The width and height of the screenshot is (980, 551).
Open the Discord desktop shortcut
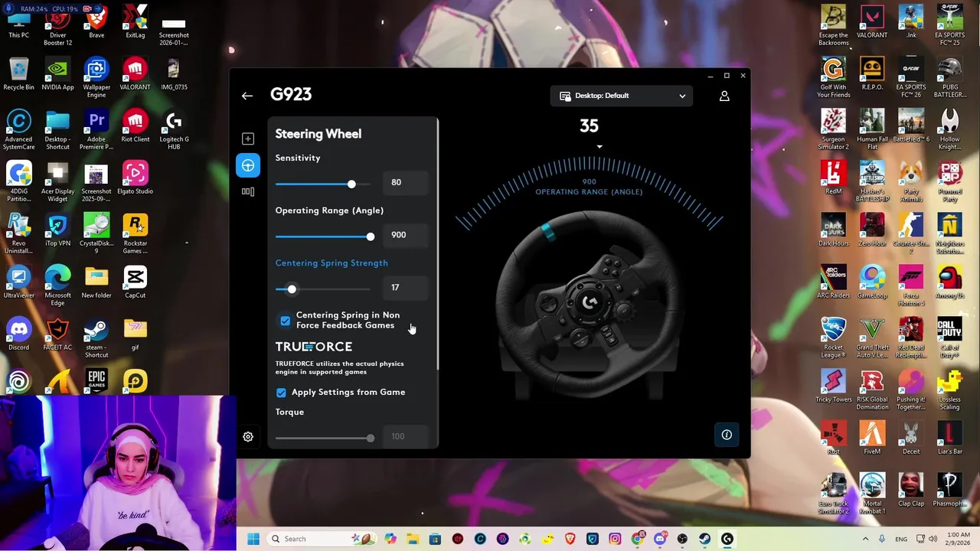click(19, 334)
